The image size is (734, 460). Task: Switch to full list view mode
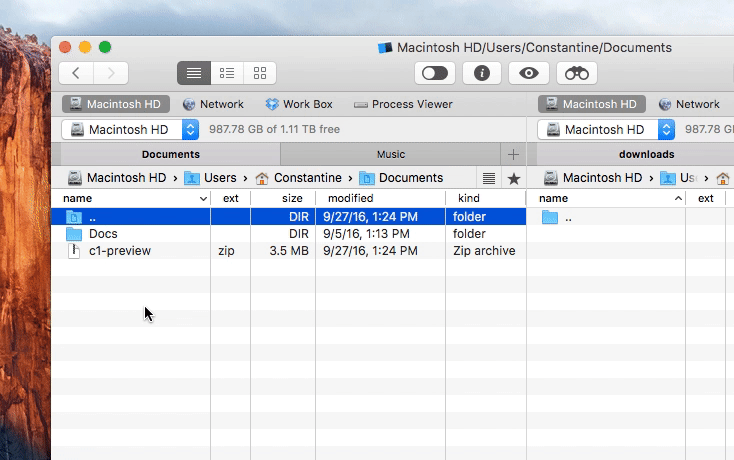point(194,73)
